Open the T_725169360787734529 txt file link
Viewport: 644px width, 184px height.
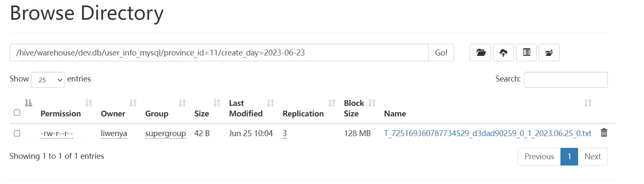pyautogui.click(x=488, y=134)
